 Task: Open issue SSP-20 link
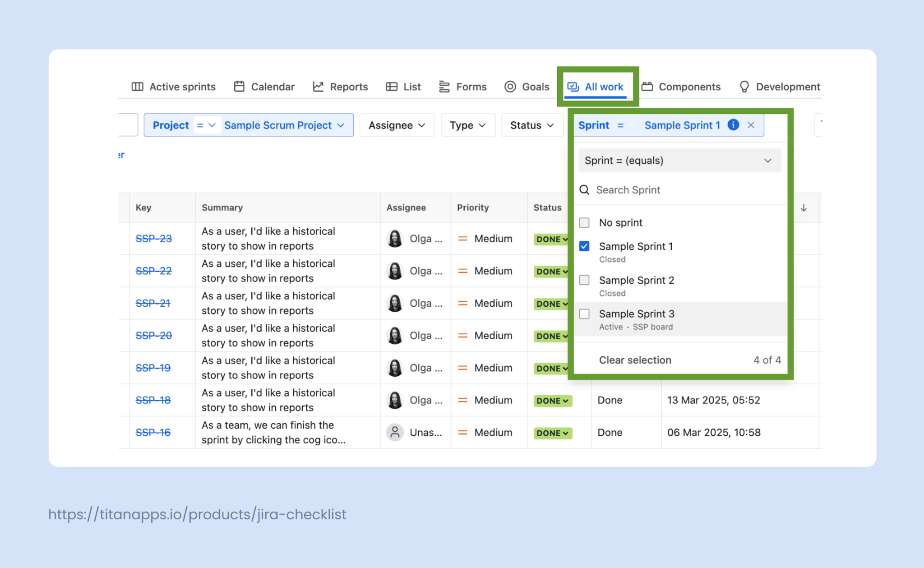(153, 335)
